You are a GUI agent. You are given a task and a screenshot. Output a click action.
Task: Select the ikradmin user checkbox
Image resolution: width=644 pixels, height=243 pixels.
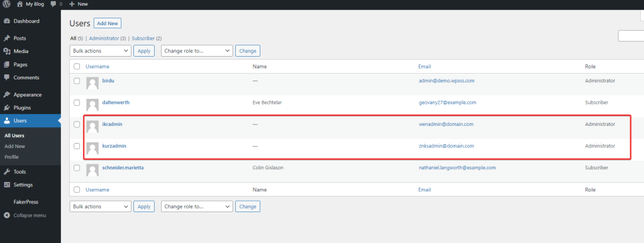point(77,124)
